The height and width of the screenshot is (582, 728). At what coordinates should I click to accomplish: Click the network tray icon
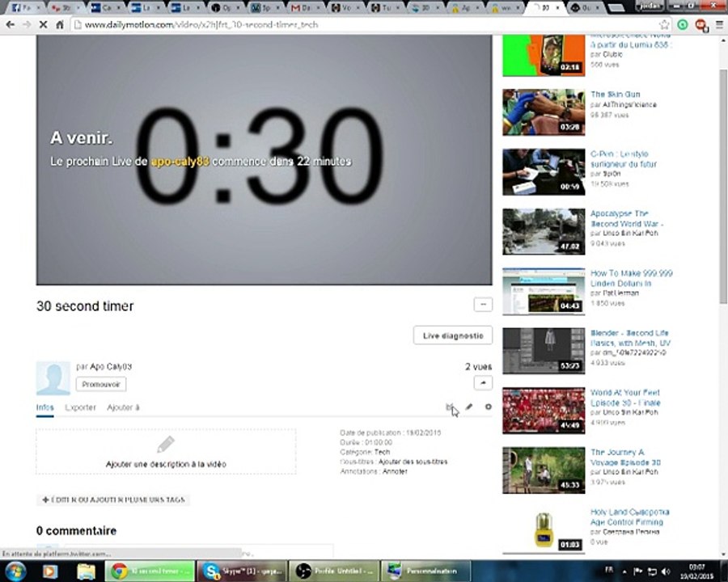[652, 571]
